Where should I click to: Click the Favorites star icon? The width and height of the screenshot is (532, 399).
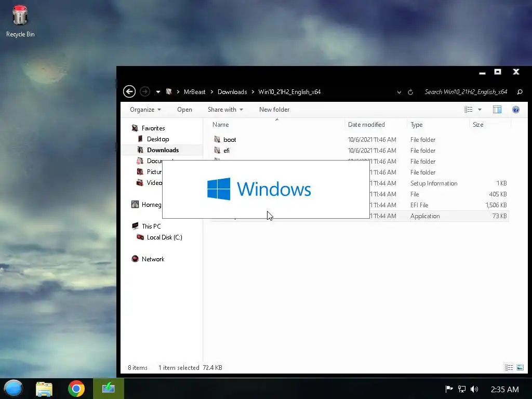click(x=135, y=128)
